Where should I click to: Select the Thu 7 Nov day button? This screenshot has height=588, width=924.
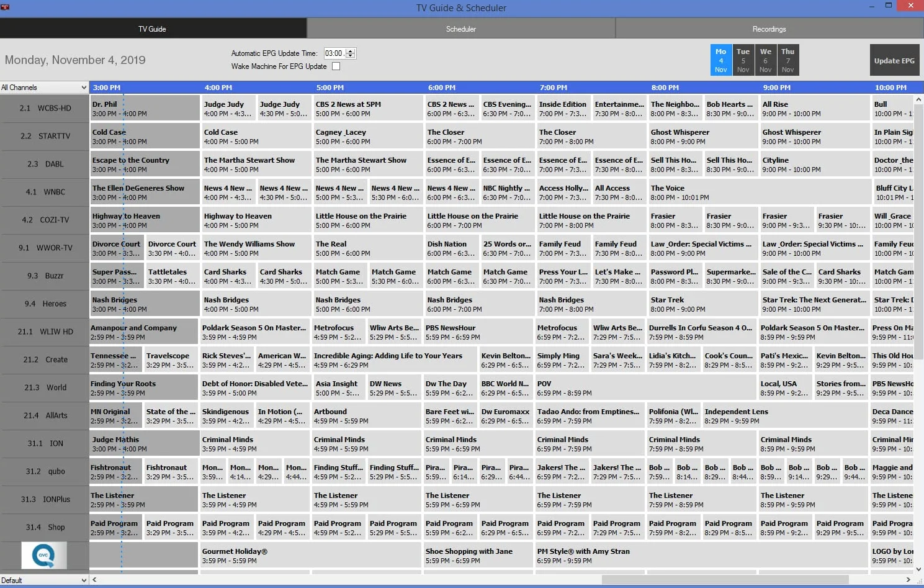click(x=788, y=60)
